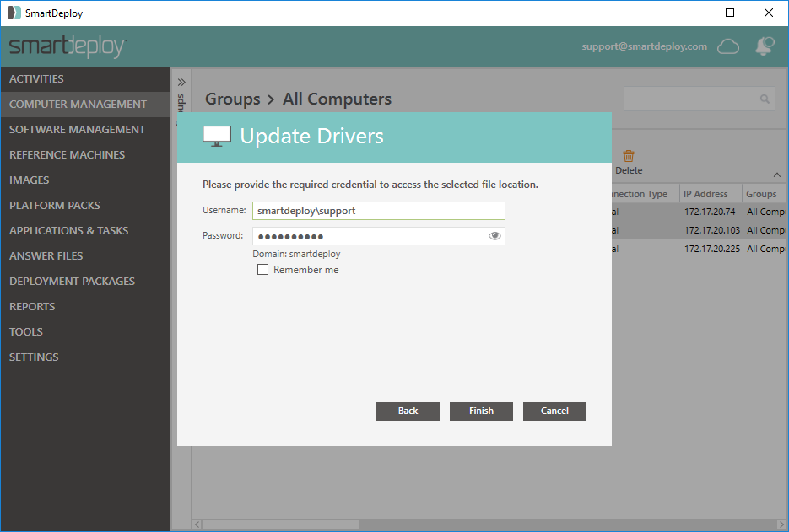Go to Settings
The height and width of the screenshot is (532, 789).
[x=85, y=357]
